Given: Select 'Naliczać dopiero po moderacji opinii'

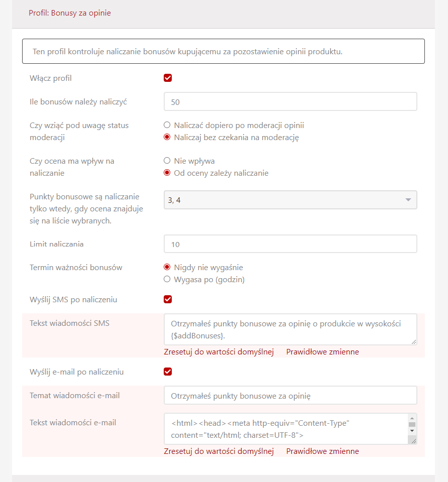Looking at the screenshot, I should [167, 125].
